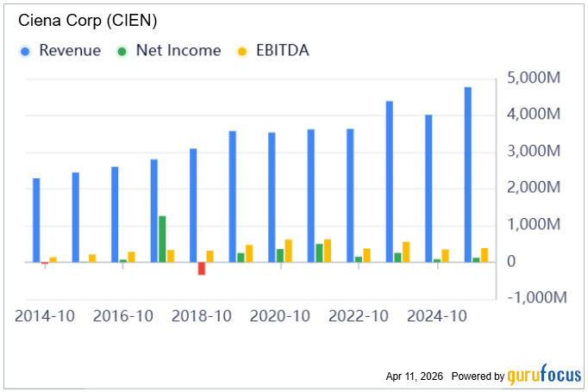Click the 'Ciena Corp (CIEN)' chart title
588x392 pixels.
[x=87, y=20]
